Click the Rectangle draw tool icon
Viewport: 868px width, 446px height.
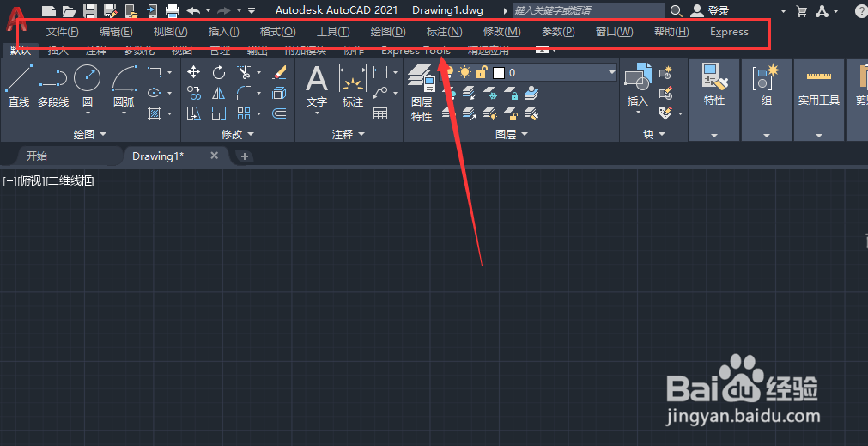tap(155, 72)
